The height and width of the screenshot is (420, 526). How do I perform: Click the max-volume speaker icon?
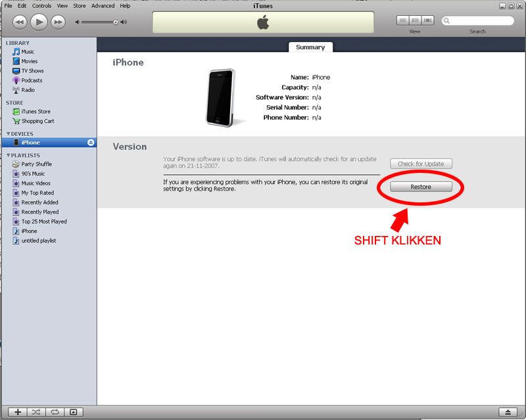124,22
